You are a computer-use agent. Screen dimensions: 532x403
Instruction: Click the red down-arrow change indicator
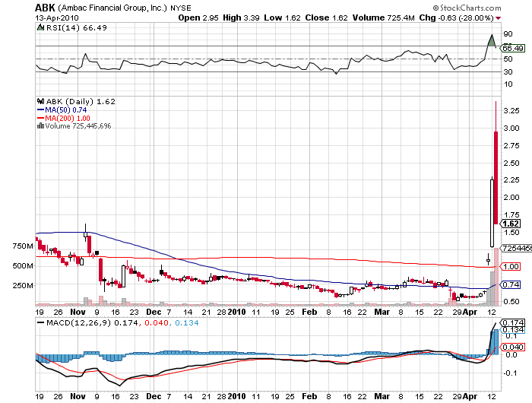(498, 18)
